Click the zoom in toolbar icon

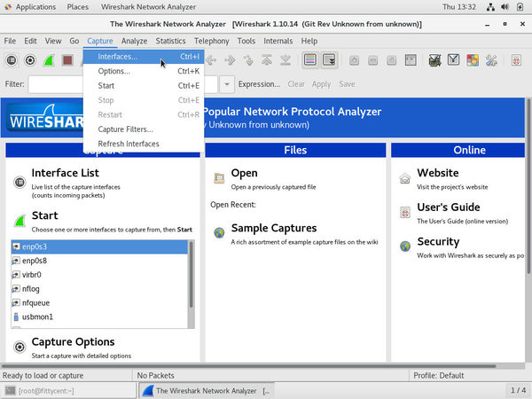354,60
